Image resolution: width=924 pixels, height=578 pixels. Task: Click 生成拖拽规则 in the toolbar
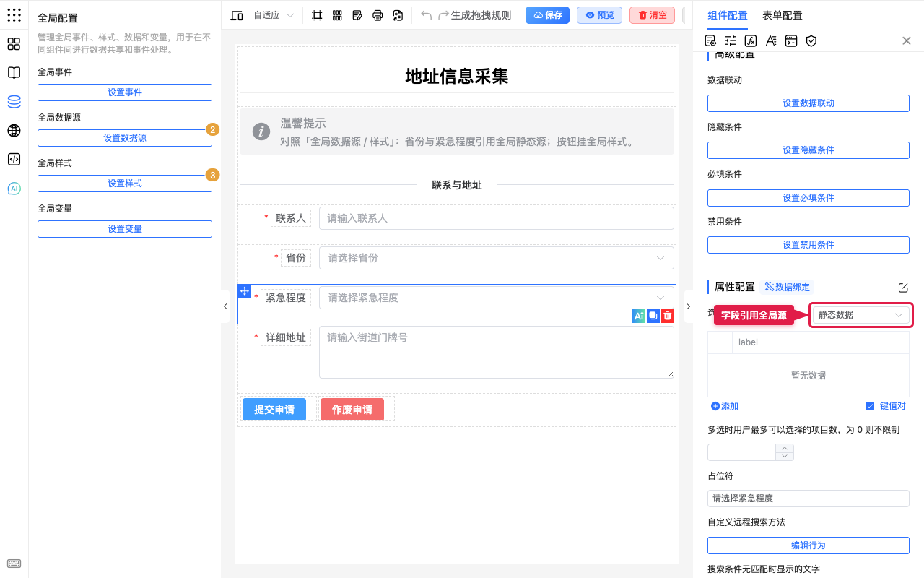(481, 15)
